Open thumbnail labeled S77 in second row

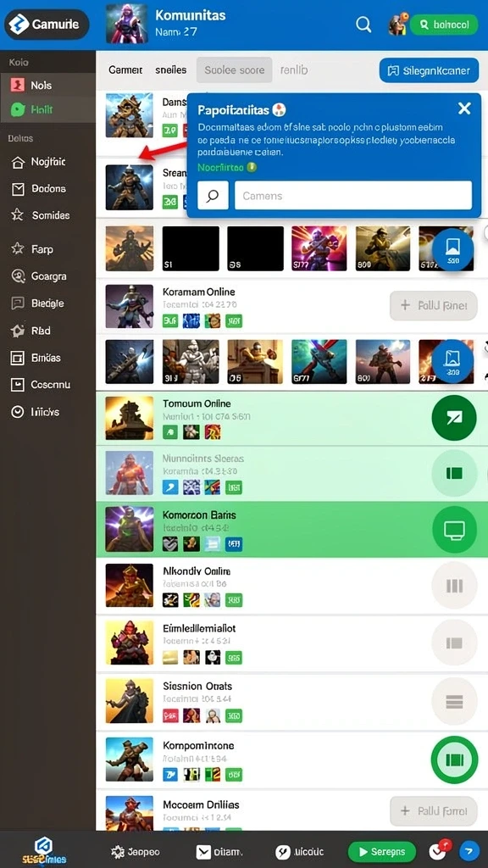[319, 361]
